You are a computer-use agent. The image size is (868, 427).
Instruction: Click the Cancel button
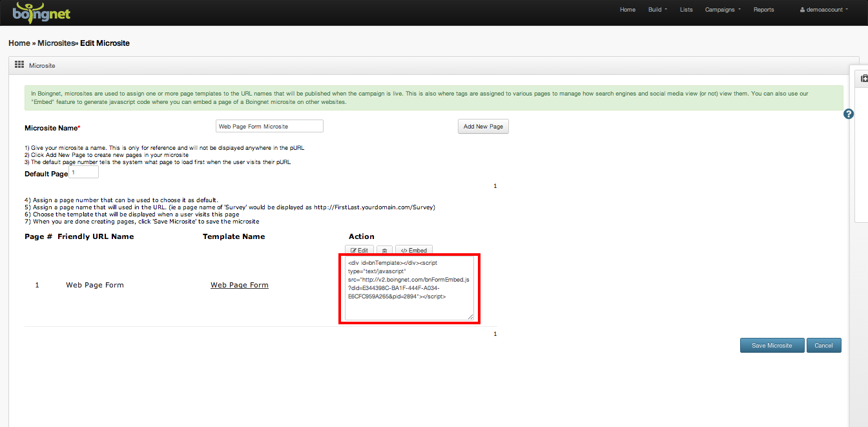click(823, 346)
